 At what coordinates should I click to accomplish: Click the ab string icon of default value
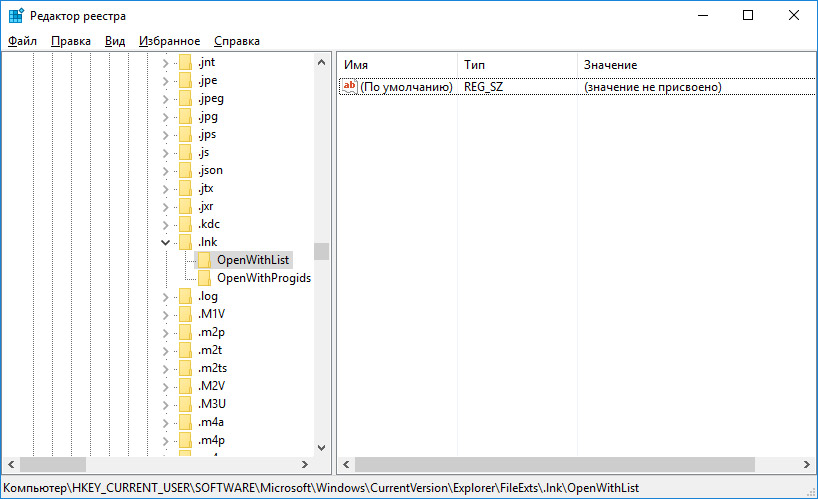click(x=349, y=87)
